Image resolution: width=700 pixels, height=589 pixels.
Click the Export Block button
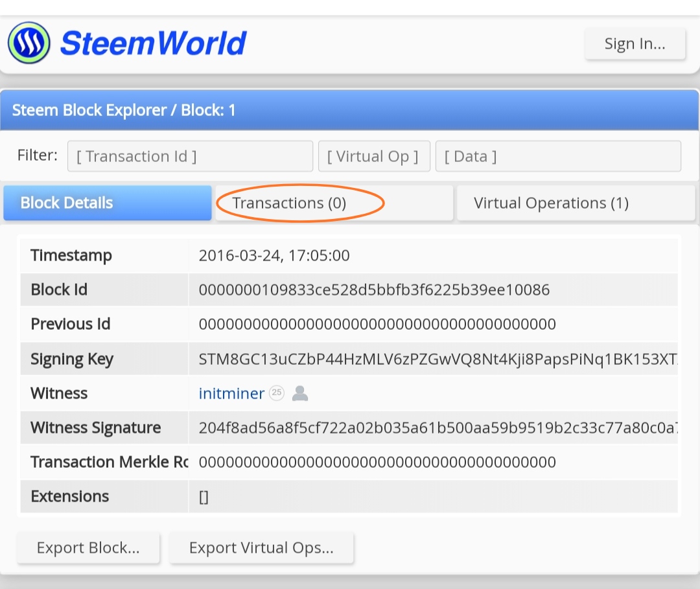point(88,548)
